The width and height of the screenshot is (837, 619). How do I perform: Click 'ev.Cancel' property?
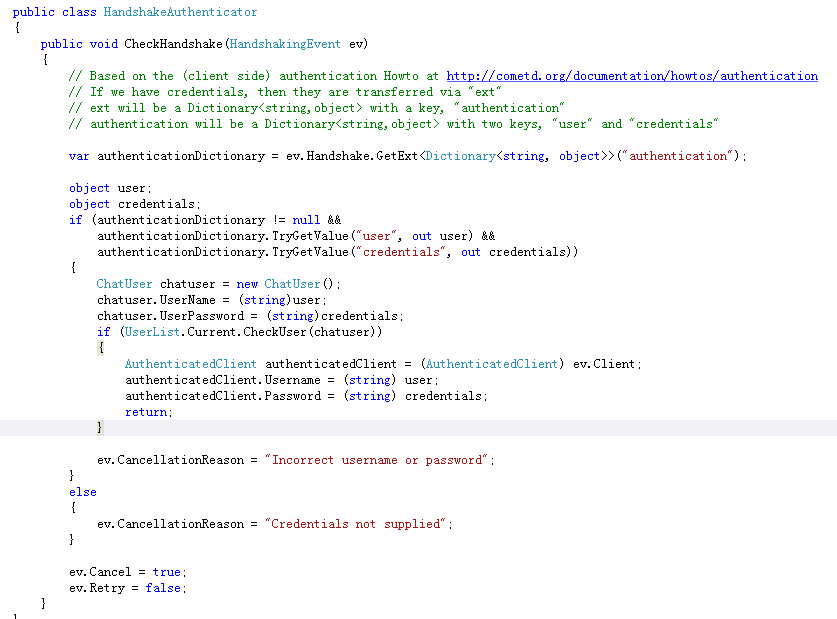[x=100, y=572]
